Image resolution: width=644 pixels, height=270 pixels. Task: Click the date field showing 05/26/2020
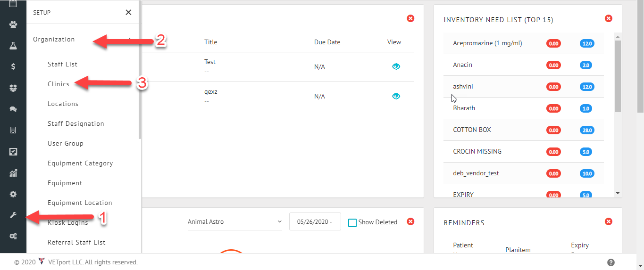(x=315, y=221)
